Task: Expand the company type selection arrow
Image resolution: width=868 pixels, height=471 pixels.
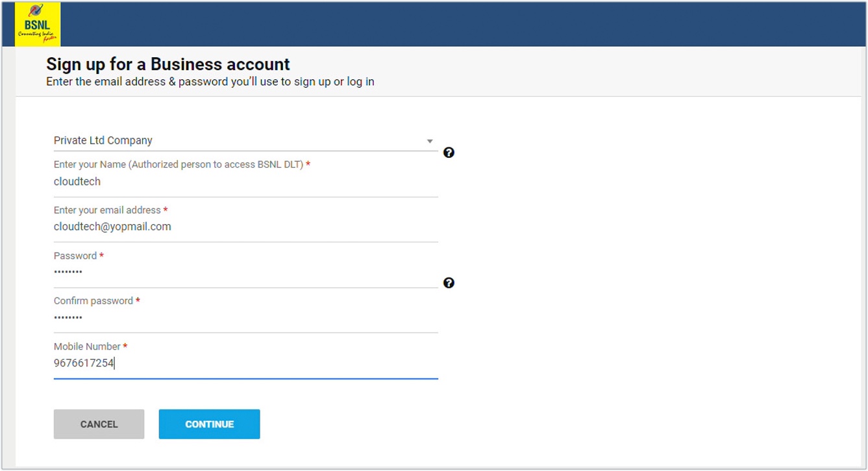Action: [429, 140]
